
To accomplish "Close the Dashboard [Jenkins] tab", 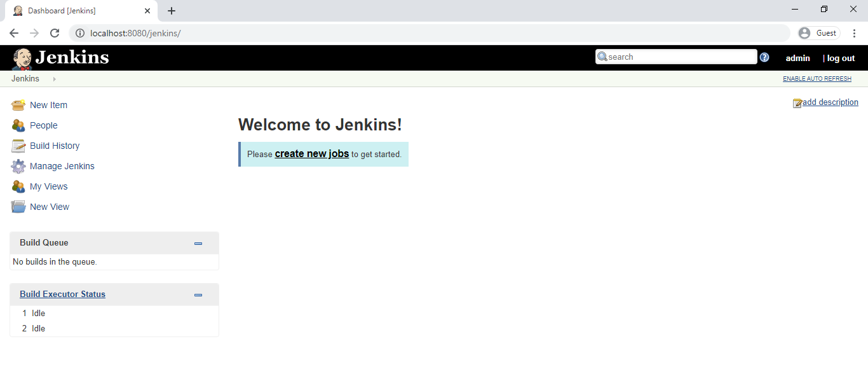I will 147,11.
